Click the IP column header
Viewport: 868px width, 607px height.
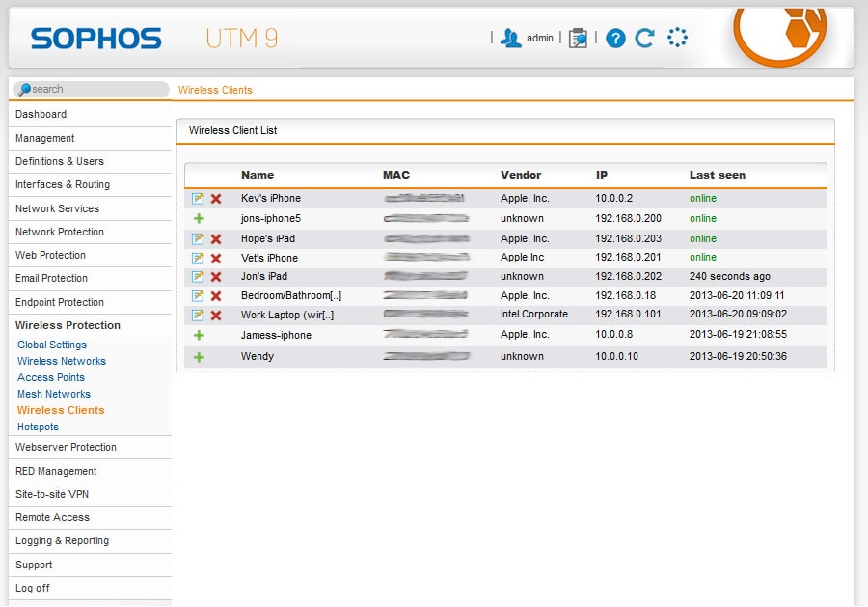pyautogui.click(x=602, y=175)
